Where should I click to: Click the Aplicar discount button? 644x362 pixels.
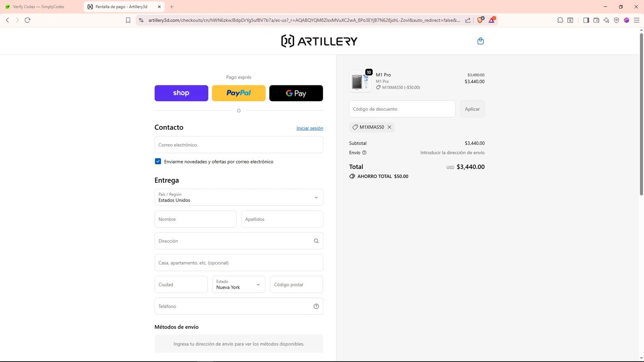pos(472,109)
